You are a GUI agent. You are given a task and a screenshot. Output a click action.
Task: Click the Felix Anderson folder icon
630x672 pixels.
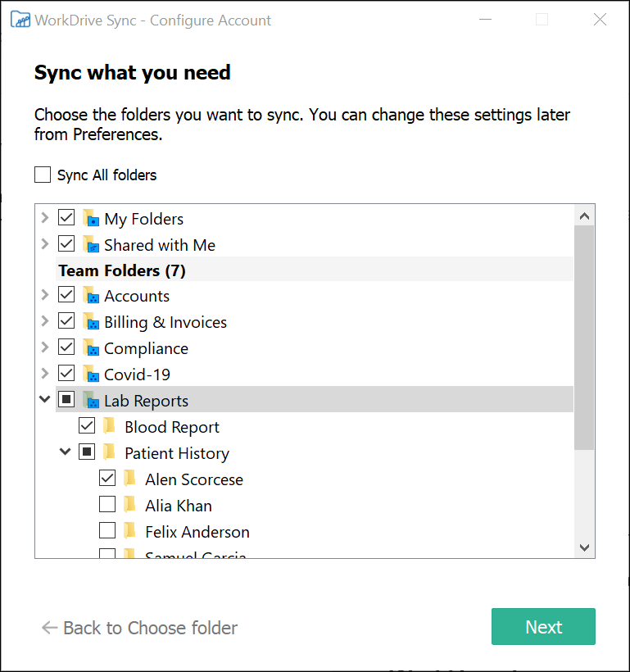click(129, 530)
